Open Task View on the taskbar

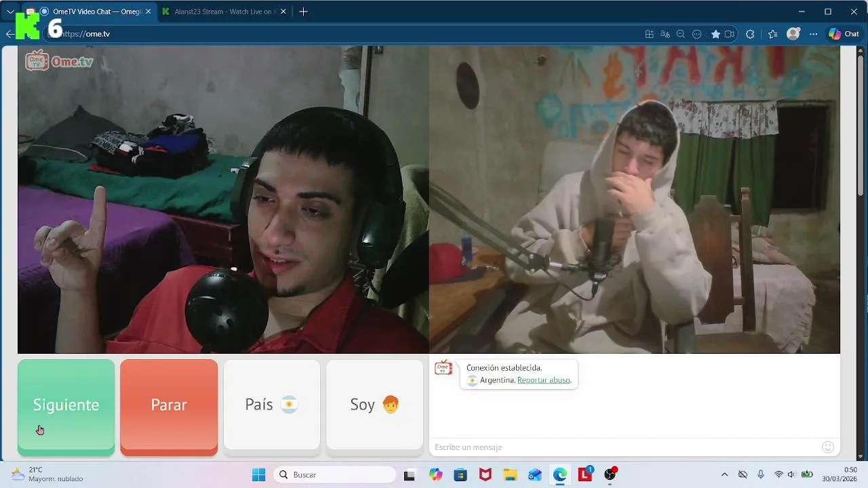pyautogui.click(x=409, y=474)
